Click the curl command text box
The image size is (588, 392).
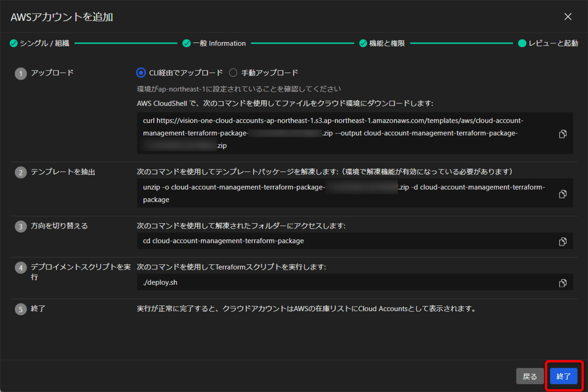pyautogui.click(x=355, y=133)
